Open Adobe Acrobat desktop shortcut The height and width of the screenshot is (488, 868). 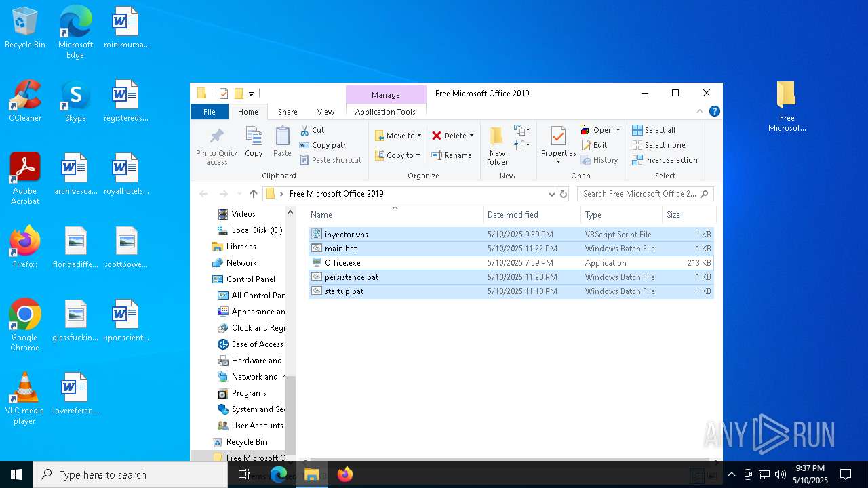click(x=25, y=179)
